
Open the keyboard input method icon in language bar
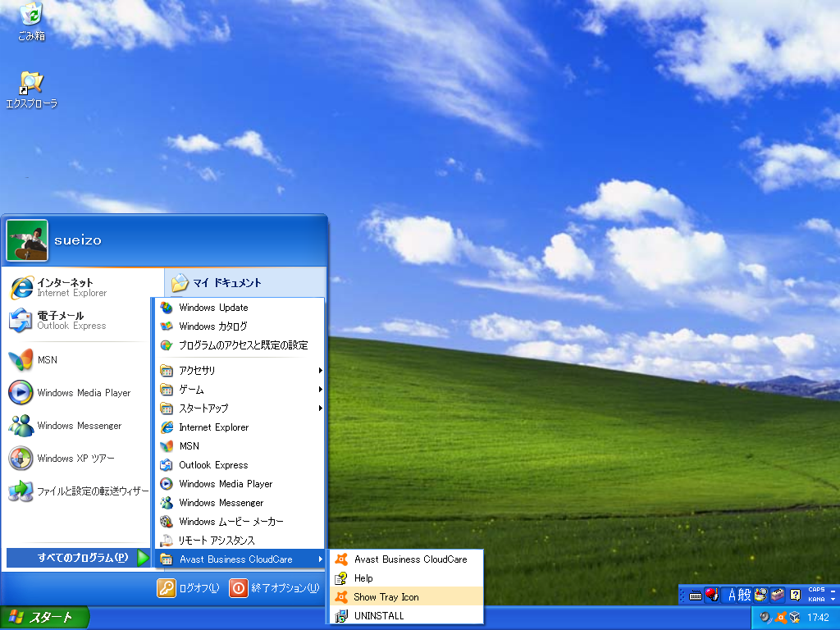[x=696, y=596]
